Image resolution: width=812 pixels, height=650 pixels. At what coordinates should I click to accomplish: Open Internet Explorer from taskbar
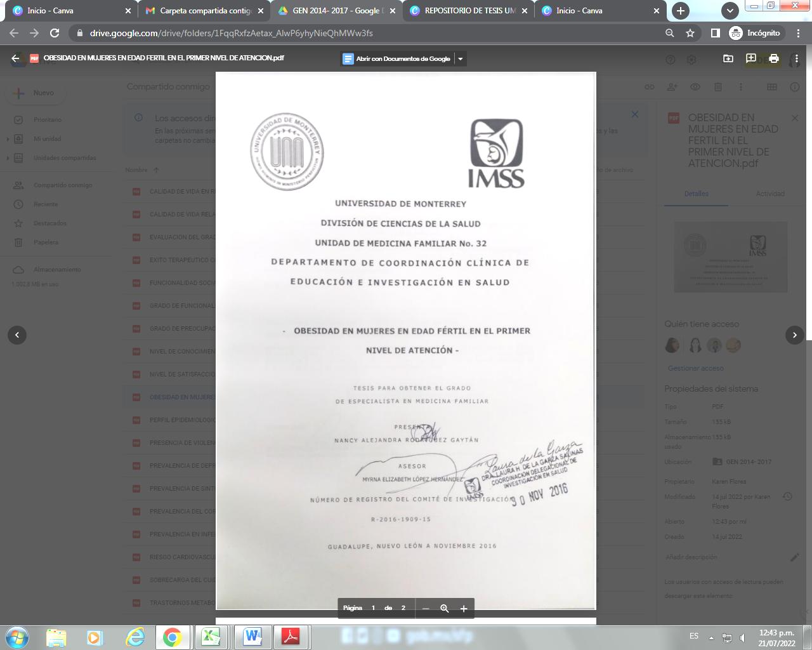point(135,637)
